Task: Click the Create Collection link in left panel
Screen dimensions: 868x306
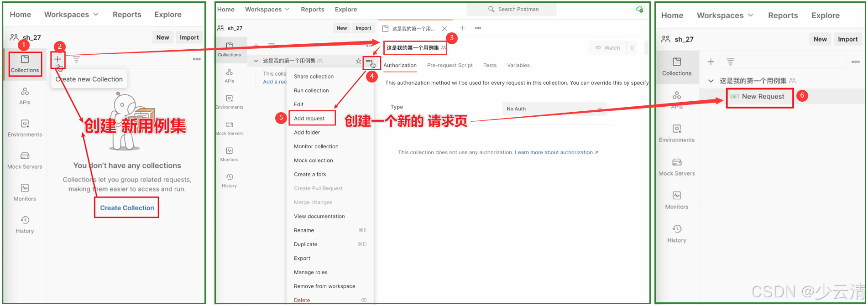Action: tap(127, 208)
